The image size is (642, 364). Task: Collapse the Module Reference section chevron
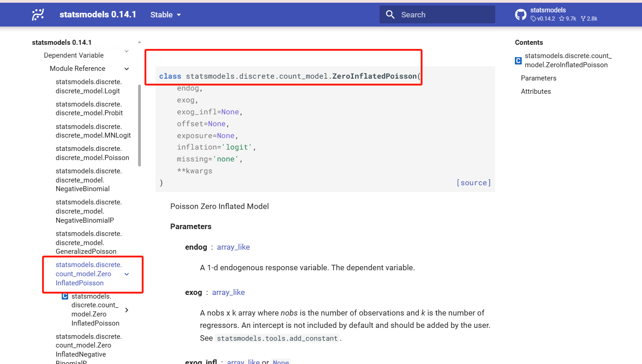(x=127, y=69)
